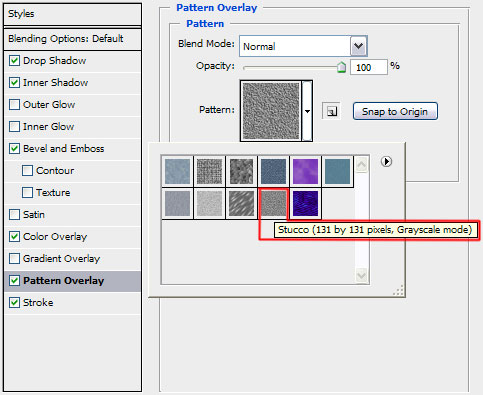Disable the Drop Shadow checkbox
This screenshot has height=395, width=483.
[14, 61]
